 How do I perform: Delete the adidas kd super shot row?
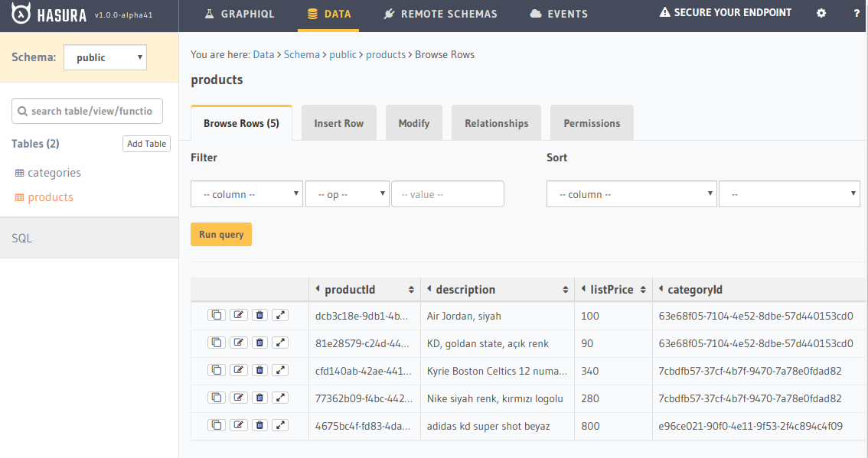tap(259, 425)
